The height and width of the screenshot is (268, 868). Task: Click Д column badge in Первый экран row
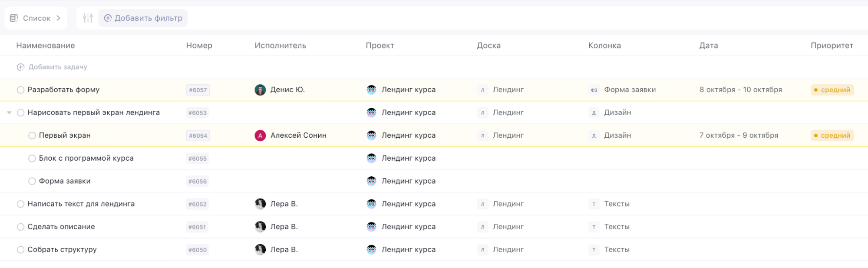click(594, 136)
